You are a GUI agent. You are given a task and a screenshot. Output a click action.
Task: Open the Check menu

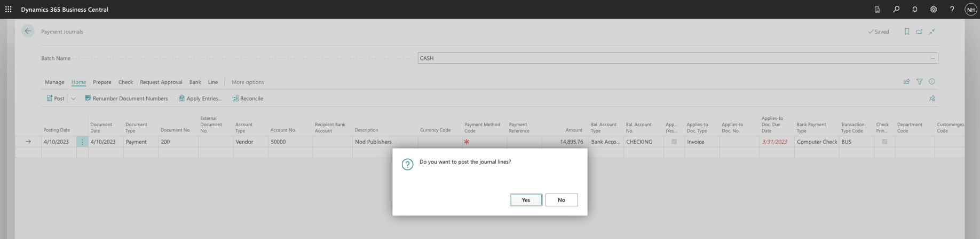tap(125, 82)
